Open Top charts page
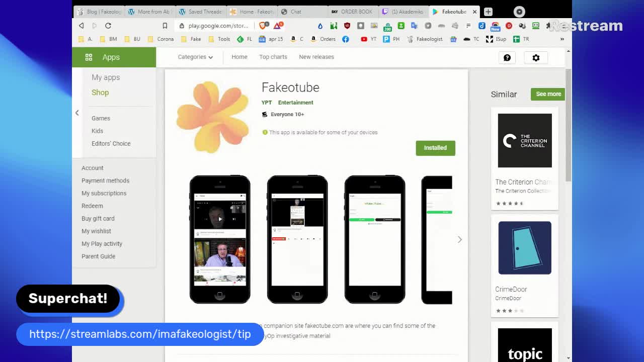This screenshot has height=362, width=644. [273, 57]
